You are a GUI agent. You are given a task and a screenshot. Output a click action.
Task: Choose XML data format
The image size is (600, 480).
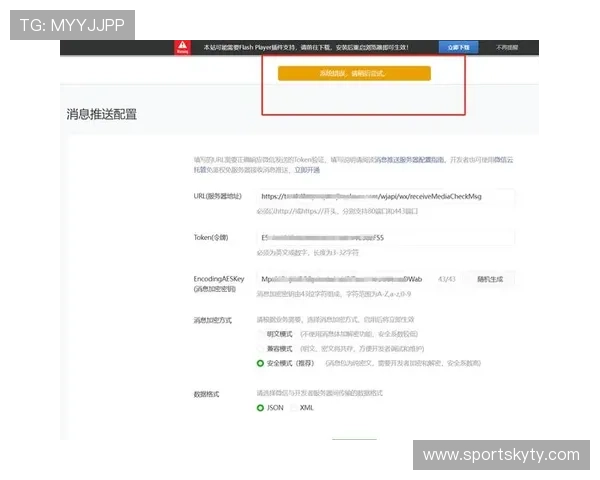294,408
